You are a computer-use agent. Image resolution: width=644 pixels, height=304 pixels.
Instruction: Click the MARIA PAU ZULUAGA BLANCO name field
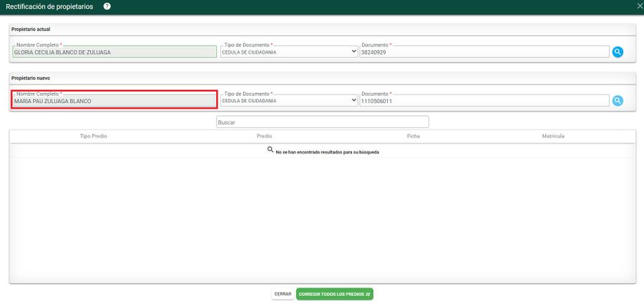pos(114,101)
